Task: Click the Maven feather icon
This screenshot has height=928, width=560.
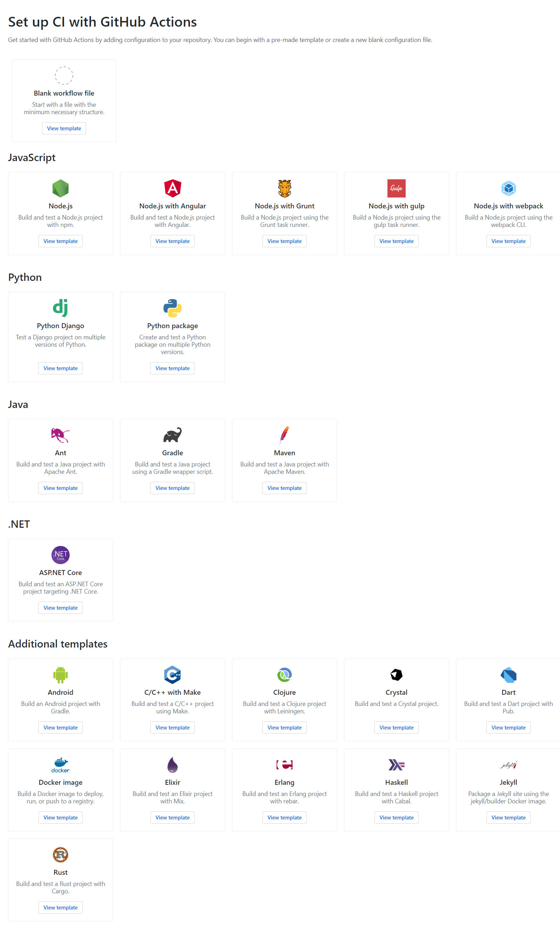Action: pos(285,435)
